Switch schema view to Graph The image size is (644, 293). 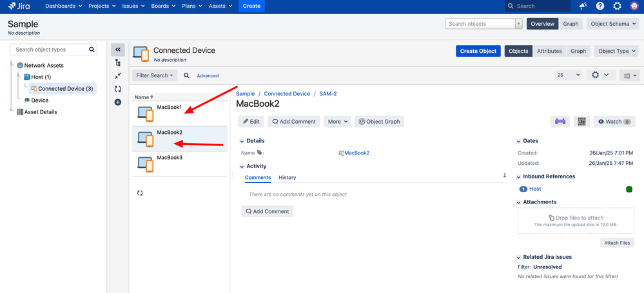pyautogui.click(x=571, y=24)
